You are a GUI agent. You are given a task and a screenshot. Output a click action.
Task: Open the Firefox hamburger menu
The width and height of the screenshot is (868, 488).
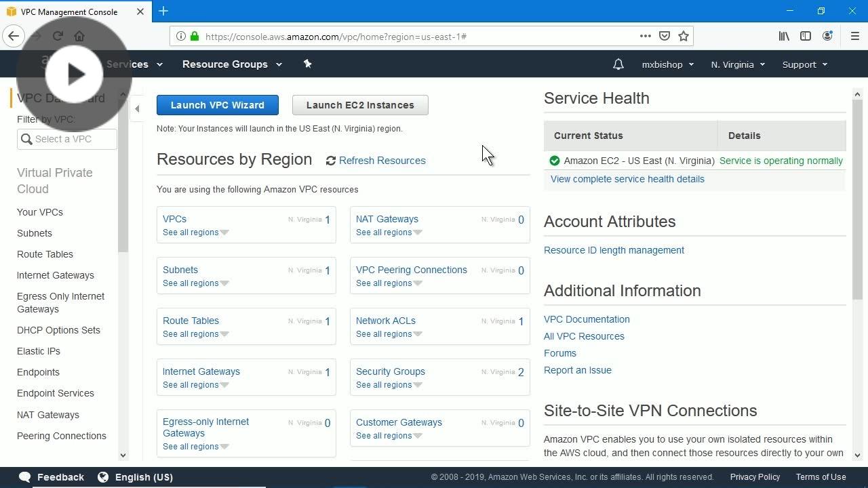pyautogui.click(x=854, y=37)
